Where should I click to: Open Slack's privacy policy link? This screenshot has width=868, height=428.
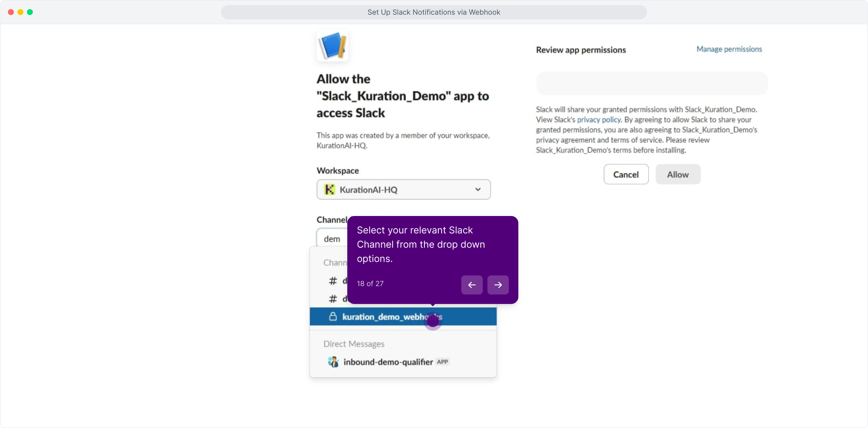click(599, 120)
